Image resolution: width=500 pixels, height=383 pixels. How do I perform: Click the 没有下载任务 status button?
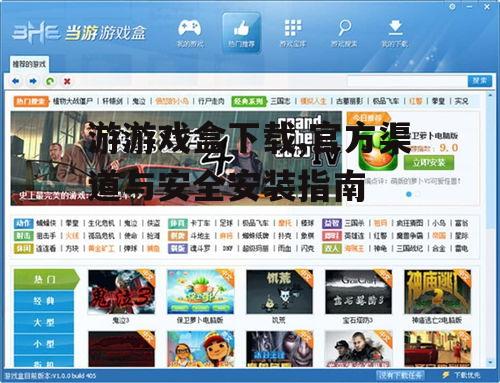click(x=400, y=375)
